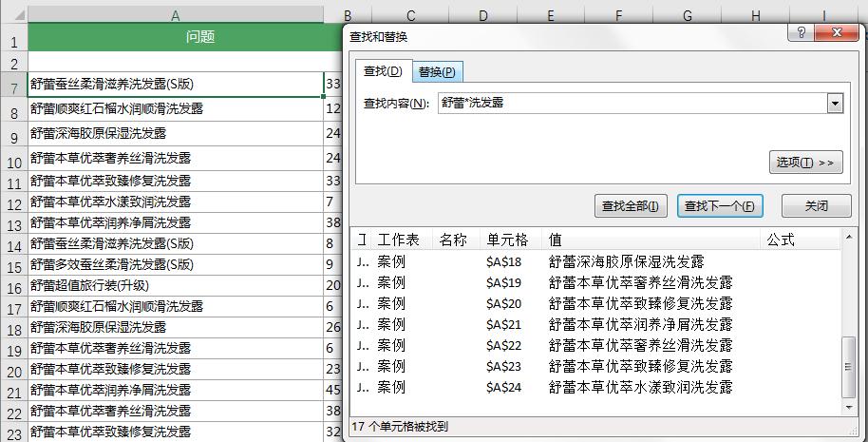Open the 查找内容 dropdown arrow
The image size is (868, 442).
click(835, 103)
